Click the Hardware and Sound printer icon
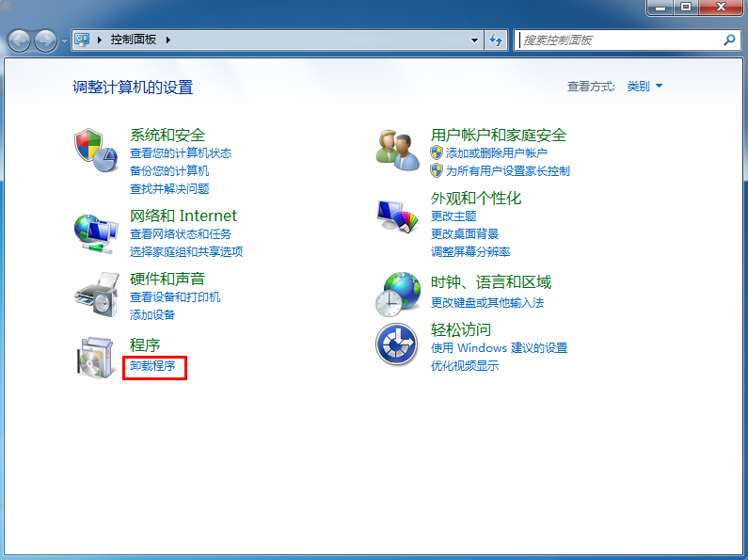Screen dimensions: 748x560 tap(96, 294)
